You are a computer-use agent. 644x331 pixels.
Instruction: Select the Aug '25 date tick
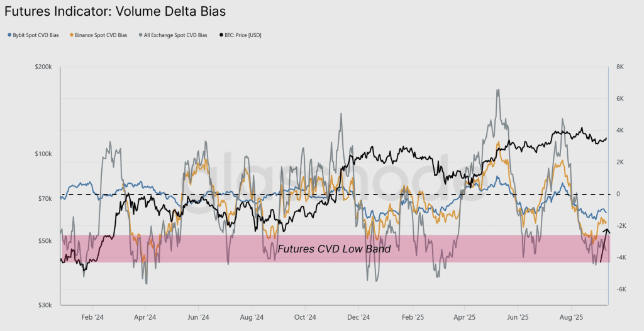(x=570, y=318)
